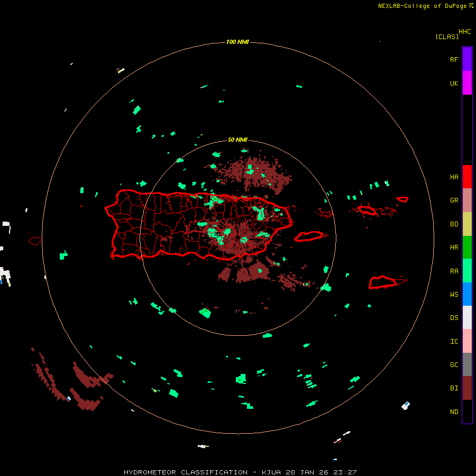Click the UK magenta legend swatch
This screenshot has width=476, height=476.
[467, 83]
